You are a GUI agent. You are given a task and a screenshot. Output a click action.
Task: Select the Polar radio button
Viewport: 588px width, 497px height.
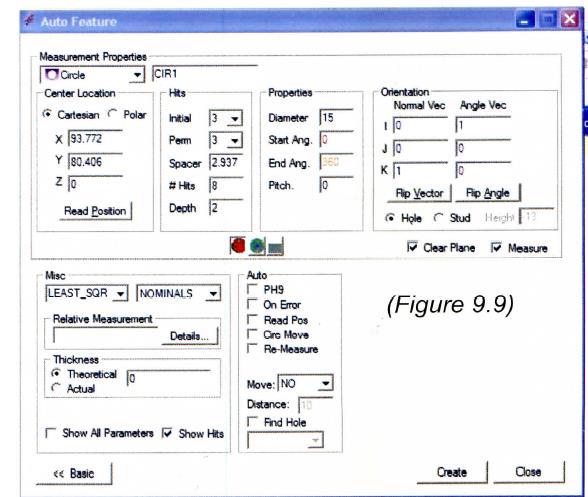(x=112, y=113)
